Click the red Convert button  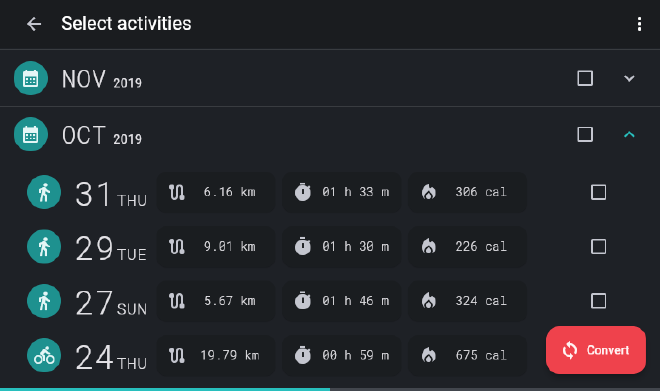[596, 350]
